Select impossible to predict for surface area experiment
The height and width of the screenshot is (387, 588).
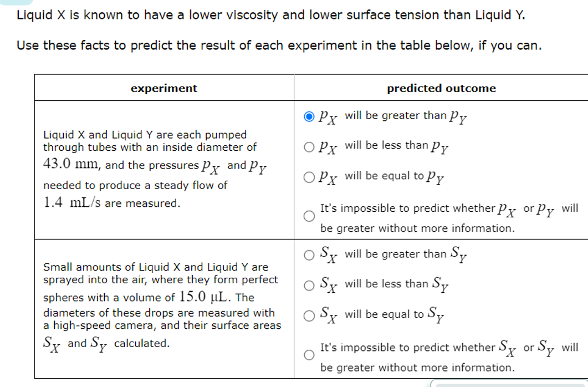click(309, 355)
